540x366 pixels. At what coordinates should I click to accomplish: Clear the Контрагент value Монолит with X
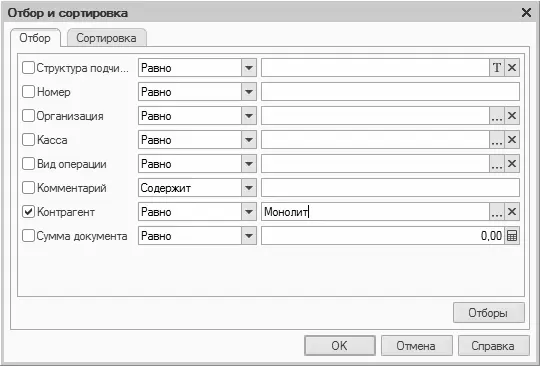coord(512,212)
